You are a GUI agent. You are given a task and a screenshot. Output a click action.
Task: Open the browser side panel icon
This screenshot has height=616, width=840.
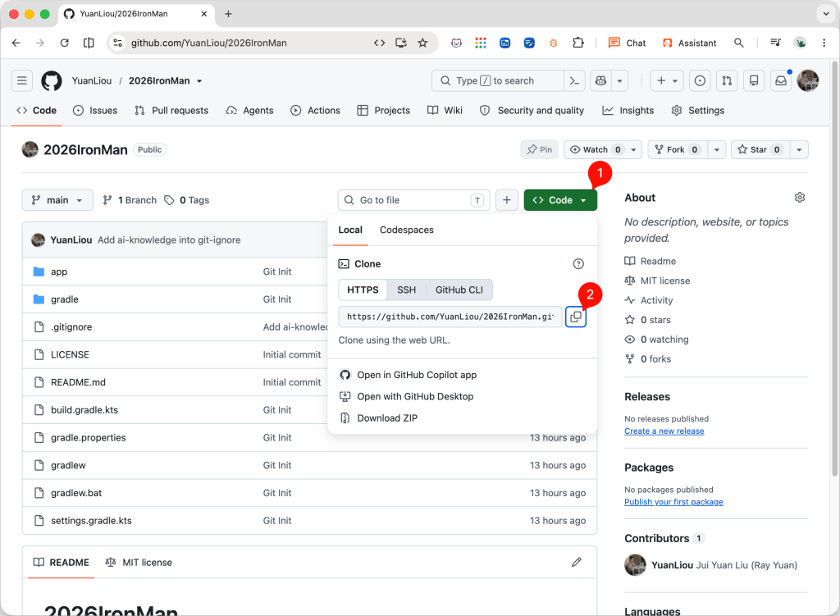coord(89,43)
